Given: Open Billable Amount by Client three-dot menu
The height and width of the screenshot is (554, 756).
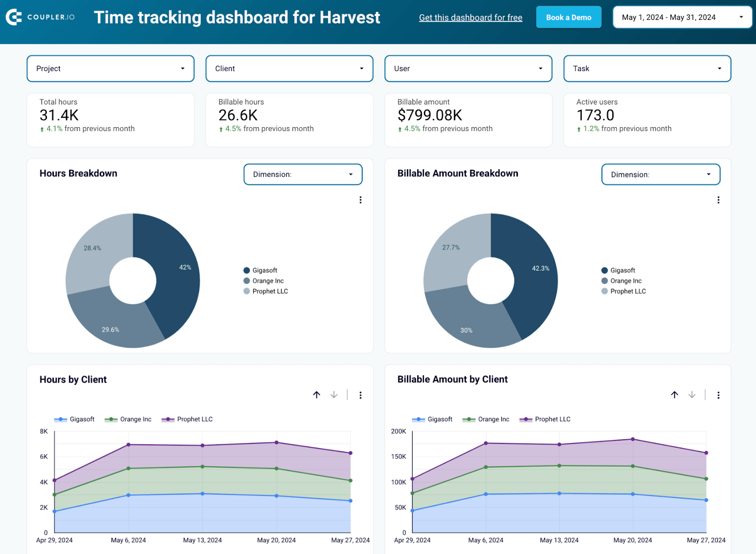Looking at the screenshot, I should (718, 395).
